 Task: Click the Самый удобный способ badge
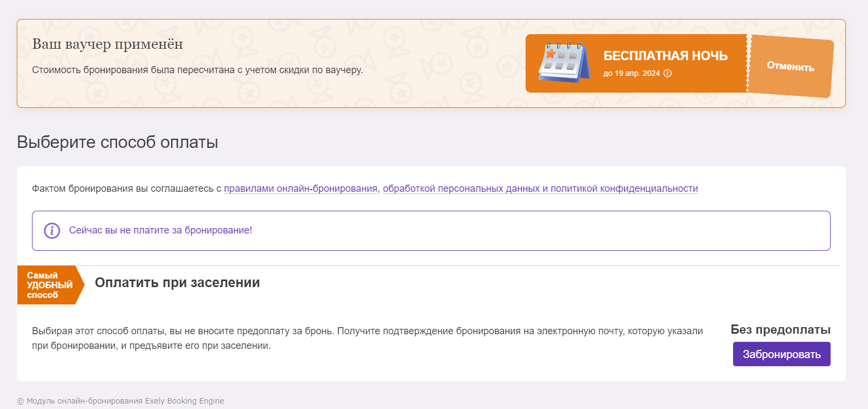50,285
